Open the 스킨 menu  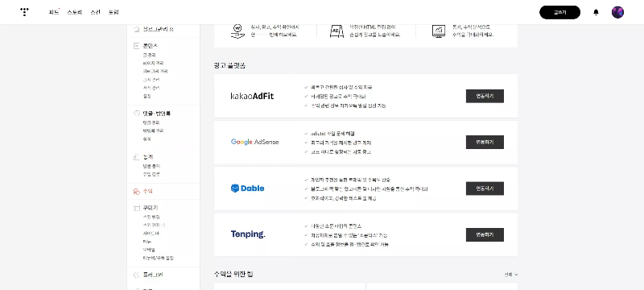click(95, 12)
